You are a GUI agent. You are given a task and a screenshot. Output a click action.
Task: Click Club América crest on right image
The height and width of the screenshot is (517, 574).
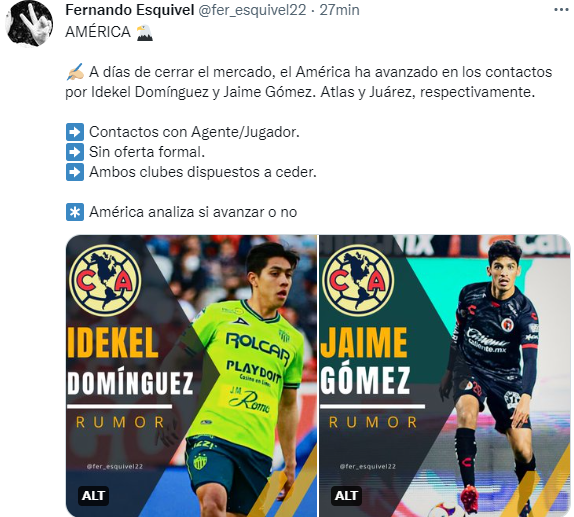[358, 280]
